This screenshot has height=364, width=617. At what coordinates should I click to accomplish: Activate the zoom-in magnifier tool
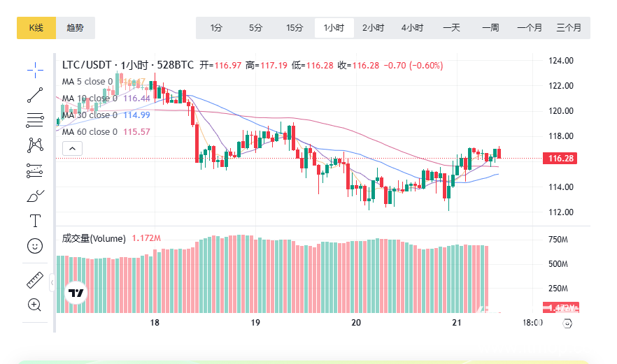point(35,305)
